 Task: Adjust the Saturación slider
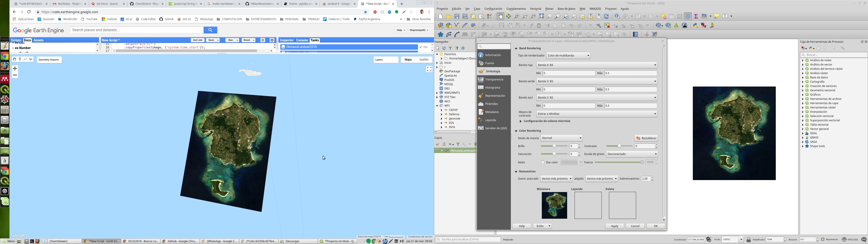(554, 154)
